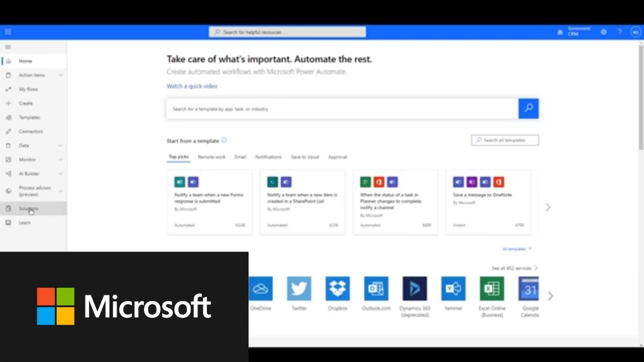Click the Search for helpful resources field
Image resolution: width=644 pixels, height=362 pixels.
pos(287,32)
